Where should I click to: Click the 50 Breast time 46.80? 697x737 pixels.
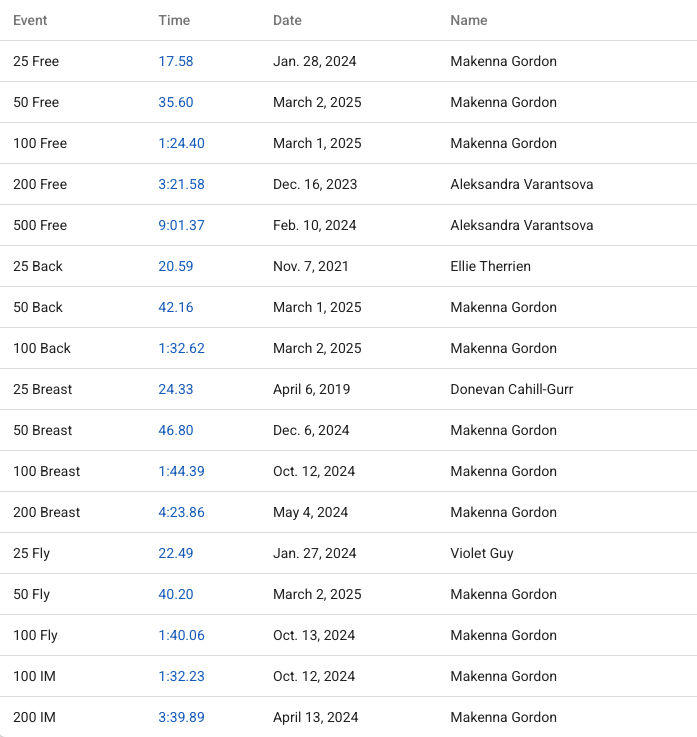click(x=176, y=430)
